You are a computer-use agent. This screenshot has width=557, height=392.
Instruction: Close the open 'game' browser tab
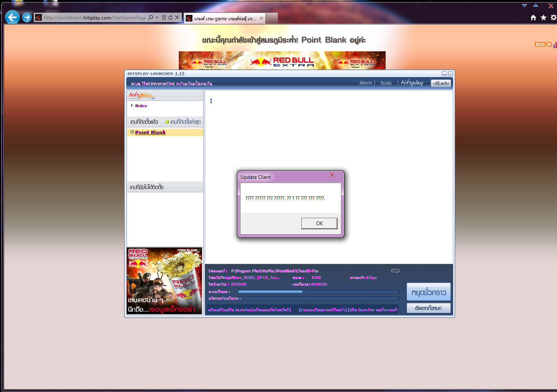[261, 18]
